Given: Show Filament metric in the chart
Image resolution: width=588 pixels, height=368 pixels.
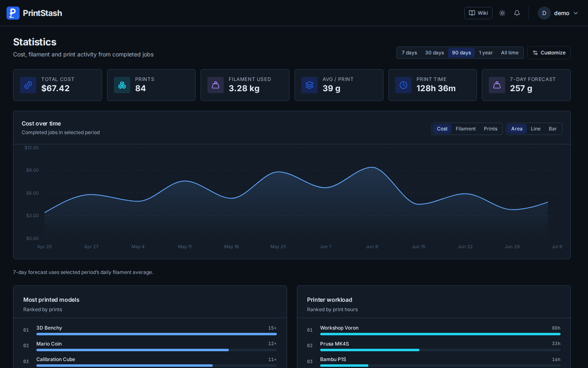Looking at the screenshot, I should point(465,129).
